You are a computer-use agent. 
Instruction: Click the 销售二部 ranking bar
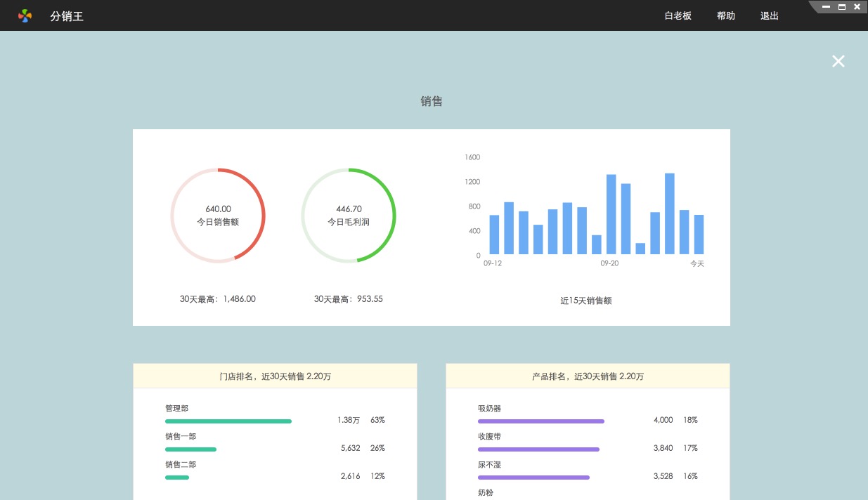[x=177, y=478]
